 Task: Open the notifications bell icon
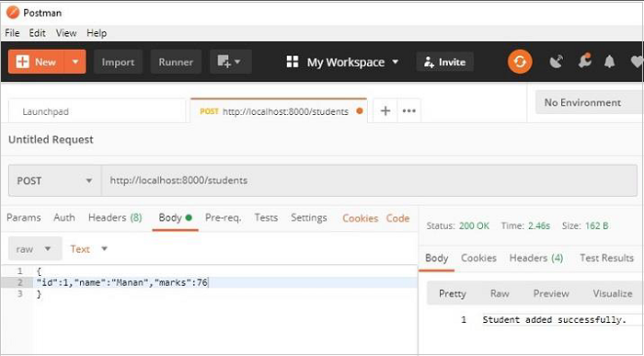point(609,62)
